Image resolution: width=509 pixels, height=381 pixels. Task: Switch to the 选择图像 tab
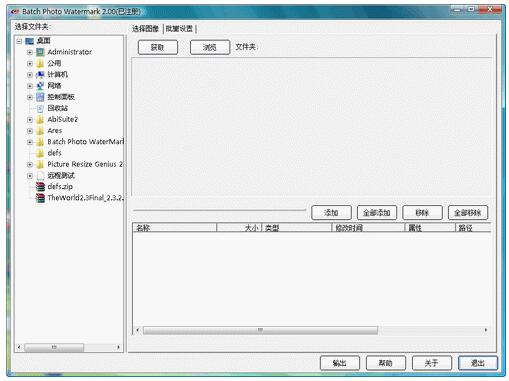[145, 29]
